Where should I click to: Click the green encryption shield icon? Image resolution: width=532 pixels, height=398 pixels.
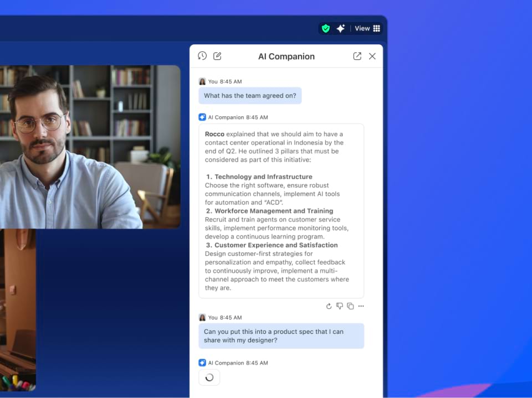(326, 28)
